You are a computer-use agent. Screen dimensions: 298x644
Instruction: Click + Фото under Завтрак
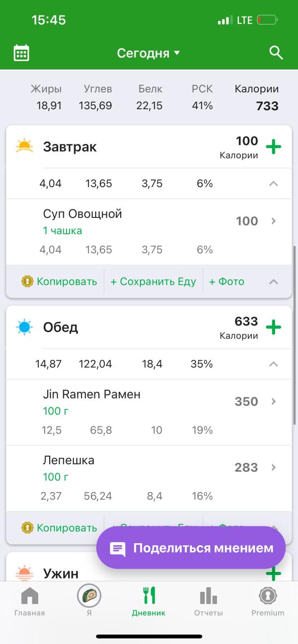point(226,282)
